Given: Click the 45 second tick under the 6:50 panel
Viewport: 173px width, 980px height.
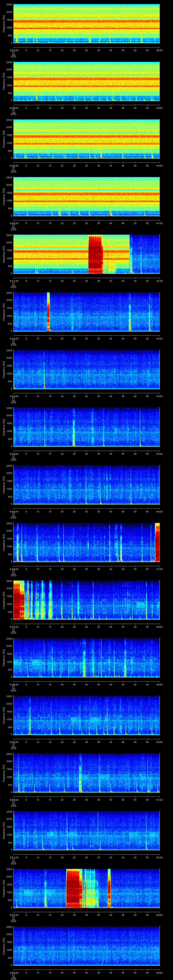Looking at the screenshot, I should coord(123,800).
